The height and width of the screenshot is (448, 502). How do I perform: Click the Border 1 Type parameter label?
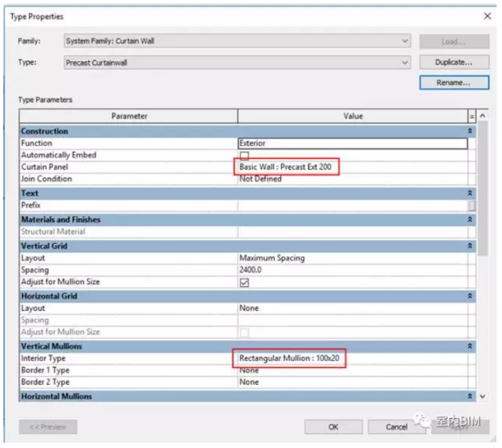45,370
